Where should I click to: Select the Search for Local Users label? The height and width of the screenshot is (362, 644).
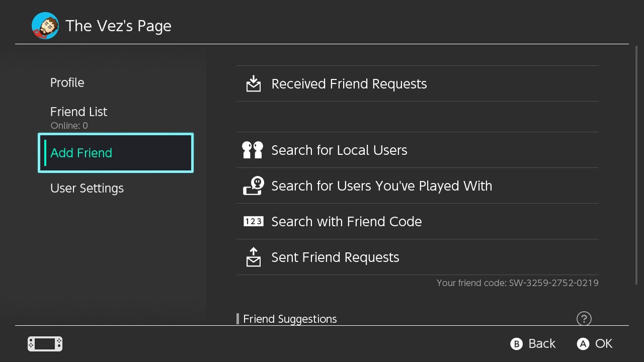(339, 150)
